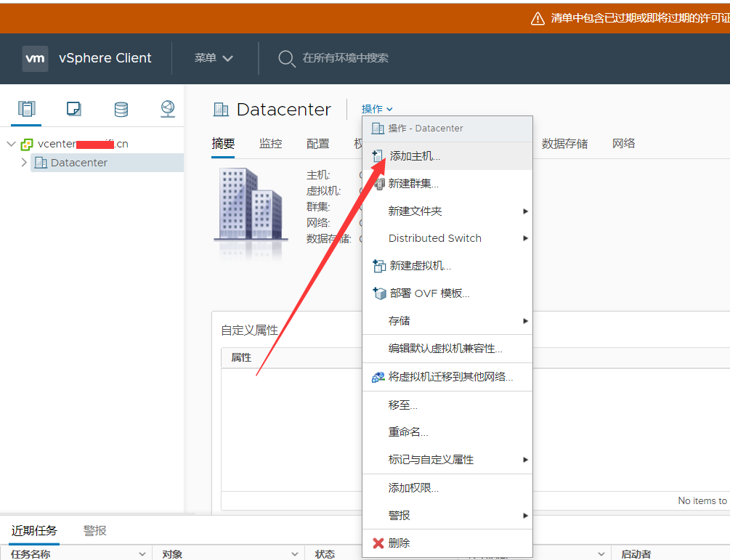This screenshot has width=730, height=560.
Task: Switch to the 监控 tab
Action: tap(270, 144)
